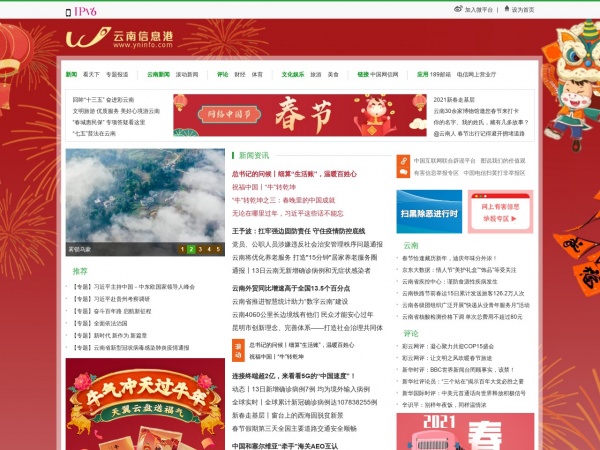Open 专题 新时代 新作为 新篇章

pos(110,336)
